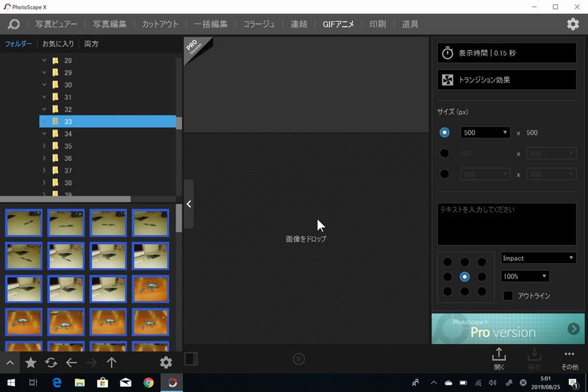Viewport: 588px width, 392px height.
Task: Click the refresh folder icon
Action: (x=51, y=363)
